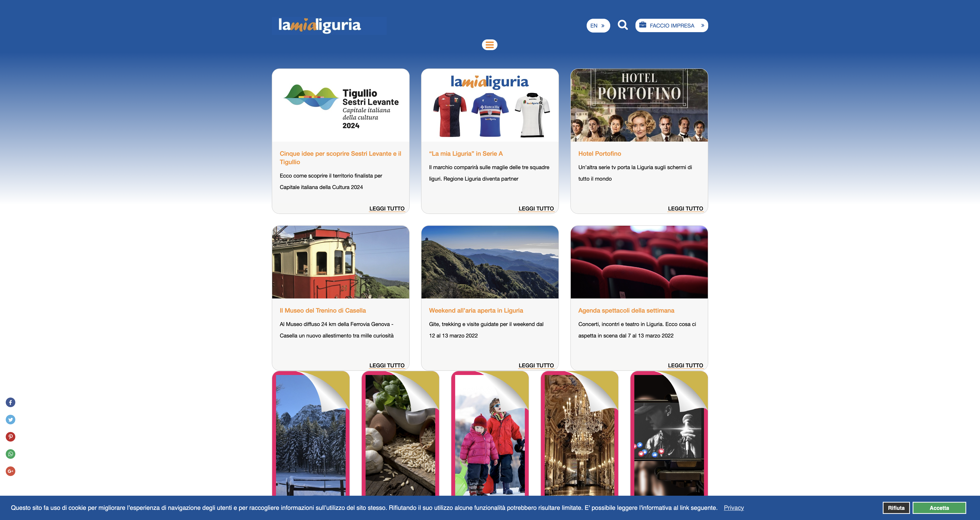
Task: Share page on Twitter
Action: pyautogui.click(x=11, y=419)
